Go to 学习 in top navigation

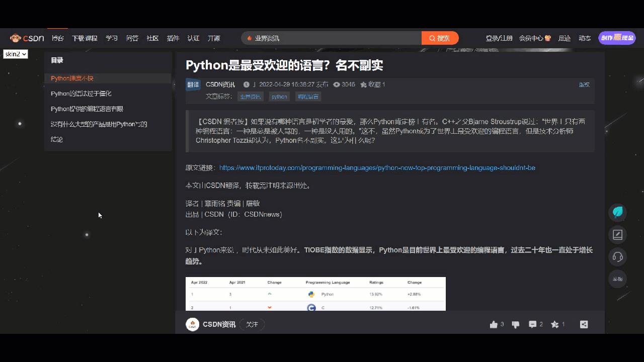click(112, 38)
